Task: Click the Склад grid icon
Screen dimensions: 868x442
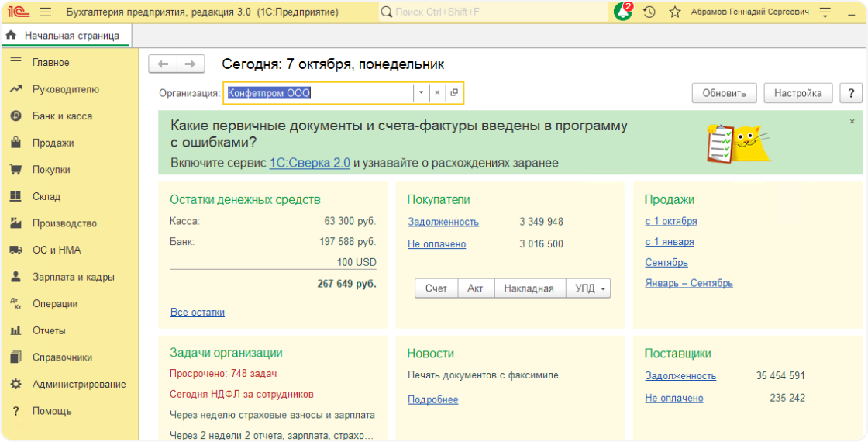Action: point(16,197)
